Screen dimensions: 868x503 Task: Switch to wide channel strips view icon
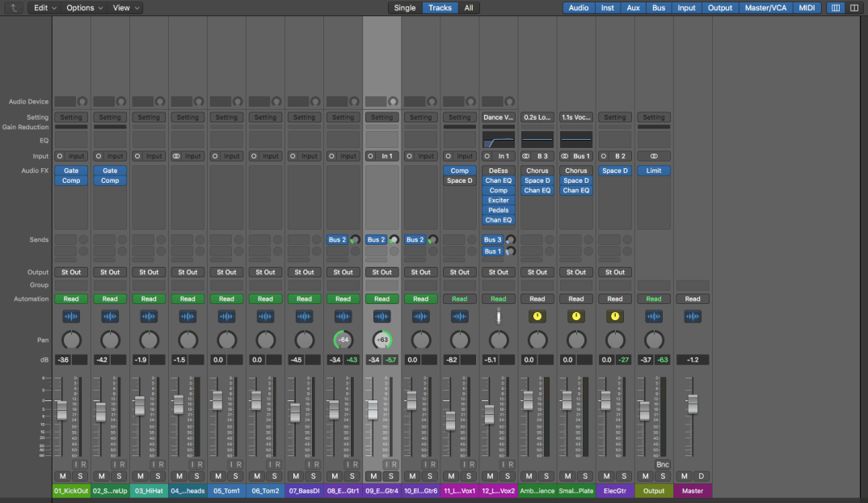click(854, 8)
